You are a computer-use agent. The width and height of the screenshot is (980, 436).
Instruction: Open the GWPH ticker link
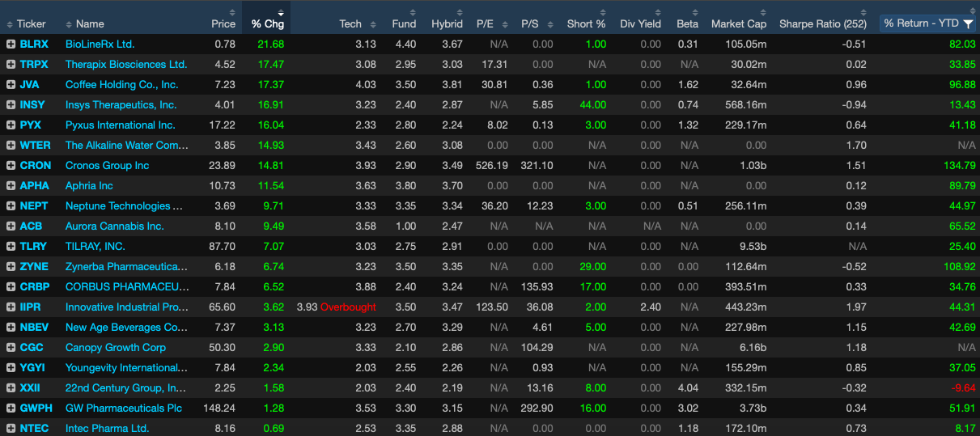pyautogui.click(x=36, y=408)
